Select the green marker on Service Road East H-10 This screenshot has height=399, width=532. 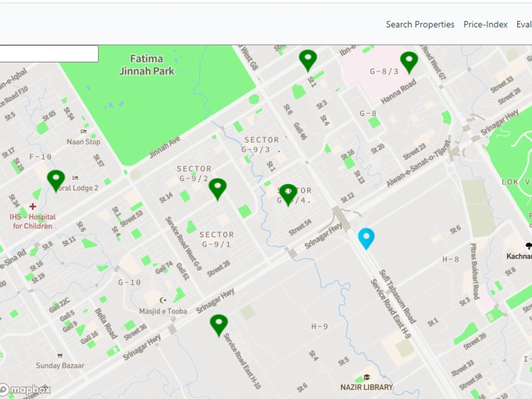tap(219, 326)
